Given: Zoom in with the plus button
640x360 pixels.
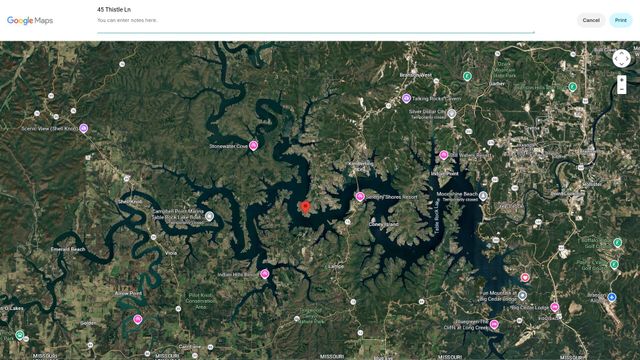Looking at the screenshot, I should coord(621,80).
